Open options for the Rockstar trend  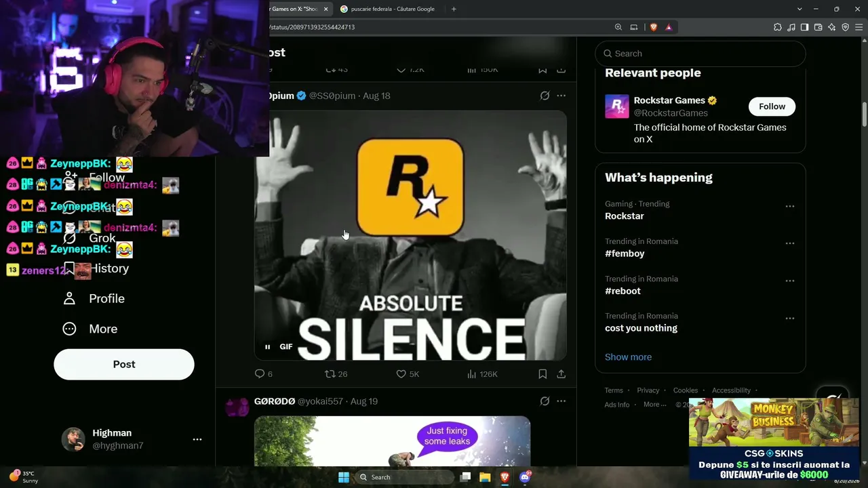click(789, 206)
